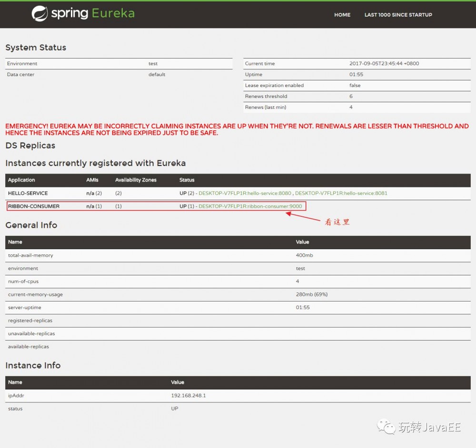Click the Uptime label in System Status
Viewport: 476px width, 448px height.
[254, 74]
